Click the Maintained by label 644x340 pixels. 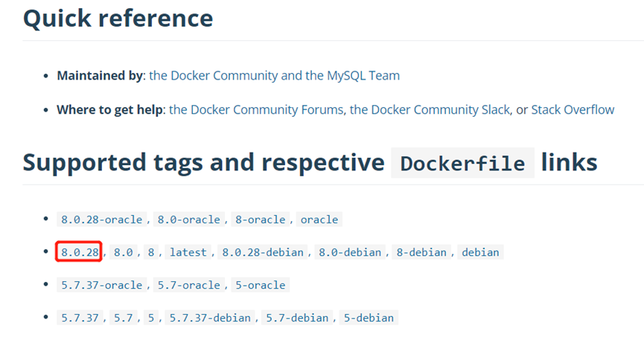pos(100,76)
